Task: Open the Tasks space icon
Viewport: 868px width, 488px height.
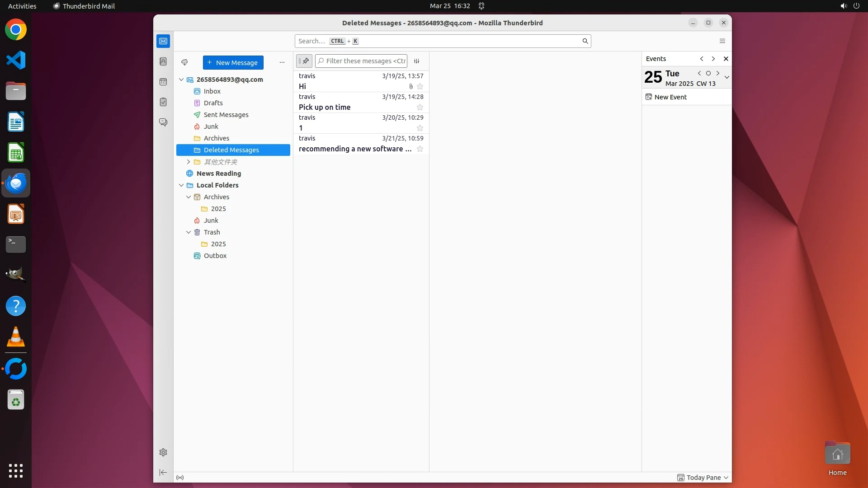Action: click(163, 102)
